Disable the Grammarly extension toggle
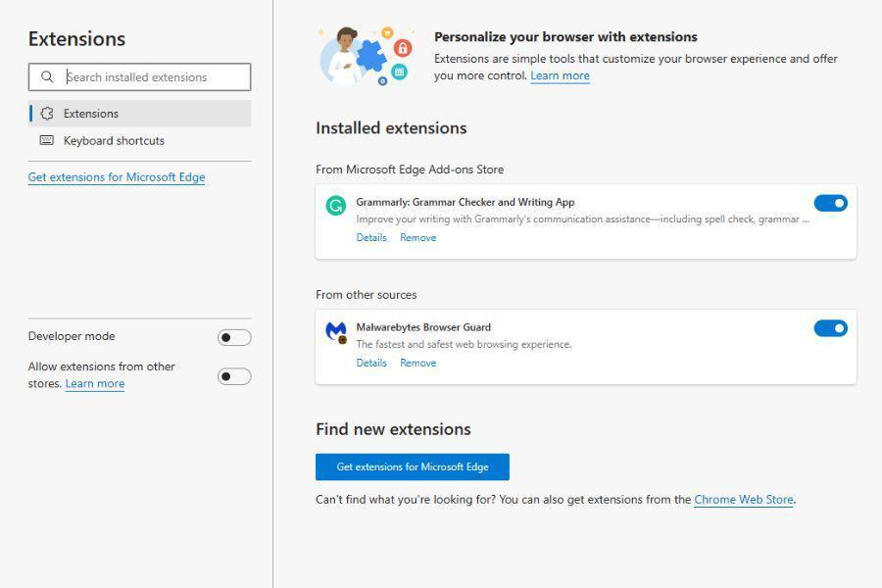 (x=830, y=203)
